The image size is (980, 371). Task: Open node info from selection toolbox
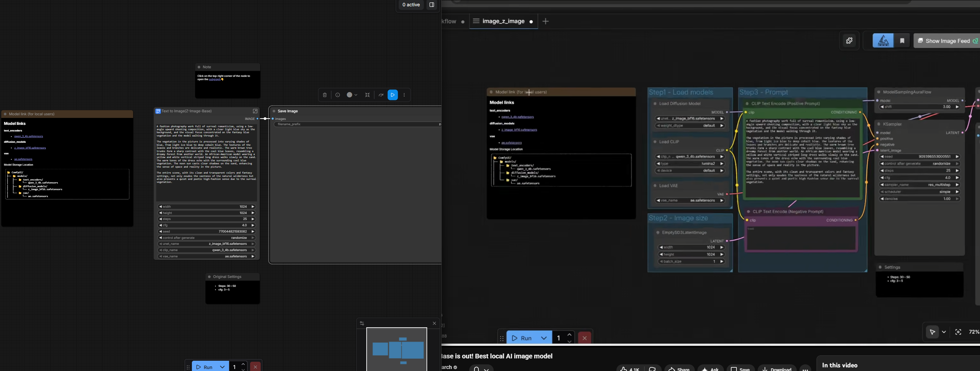point(337,95)
